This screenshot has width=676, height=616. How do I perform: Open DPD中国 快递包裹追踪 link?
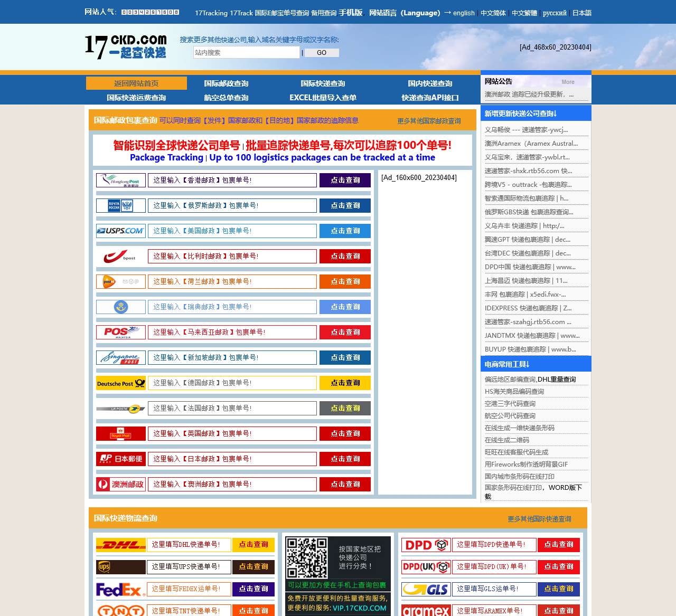tap(530, 267)
